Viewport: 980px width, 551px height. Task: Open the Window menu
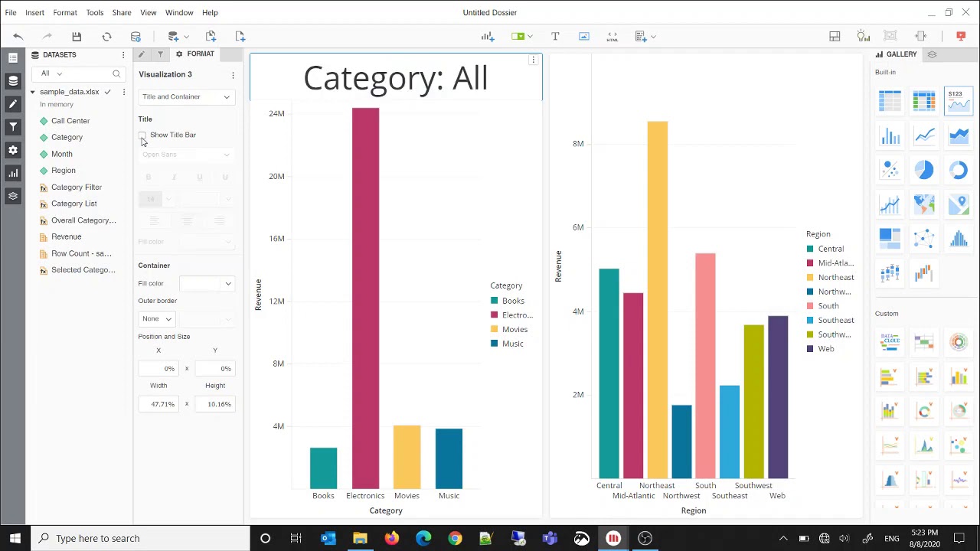tap(179, 12)
